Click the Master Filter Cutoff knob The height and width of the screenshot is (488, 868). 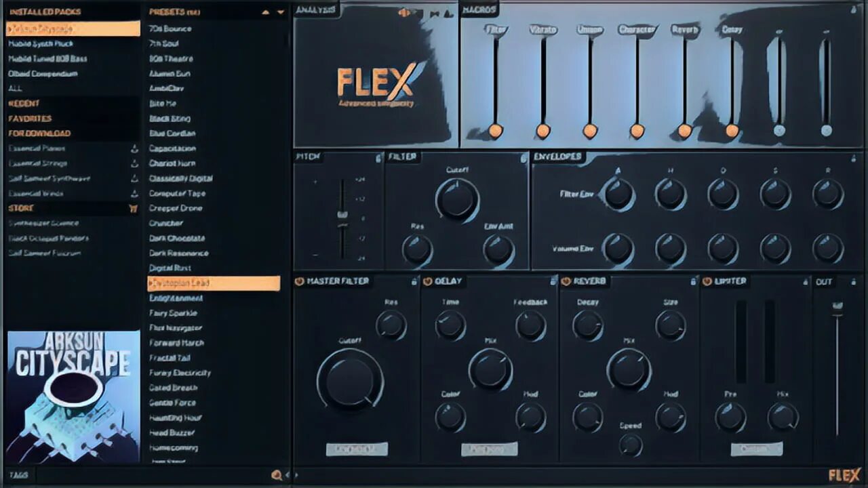[350, 381]
